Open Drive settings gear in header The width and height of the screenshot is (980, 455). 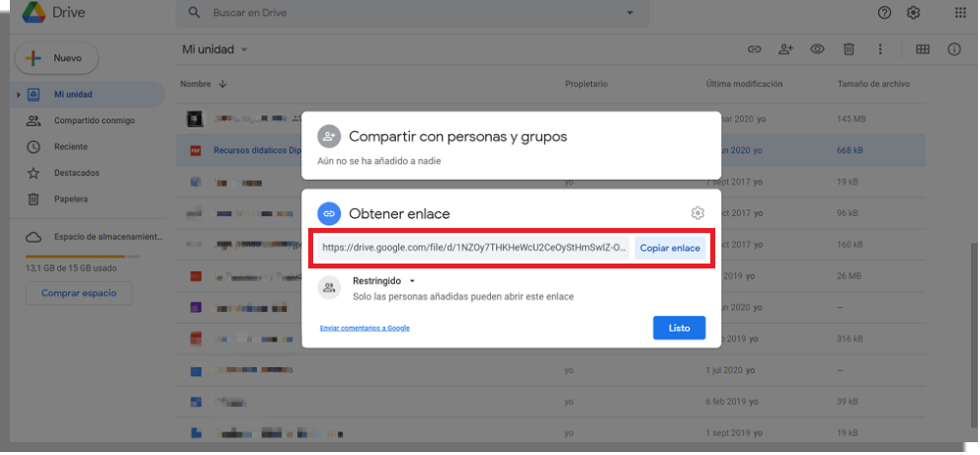913,13
